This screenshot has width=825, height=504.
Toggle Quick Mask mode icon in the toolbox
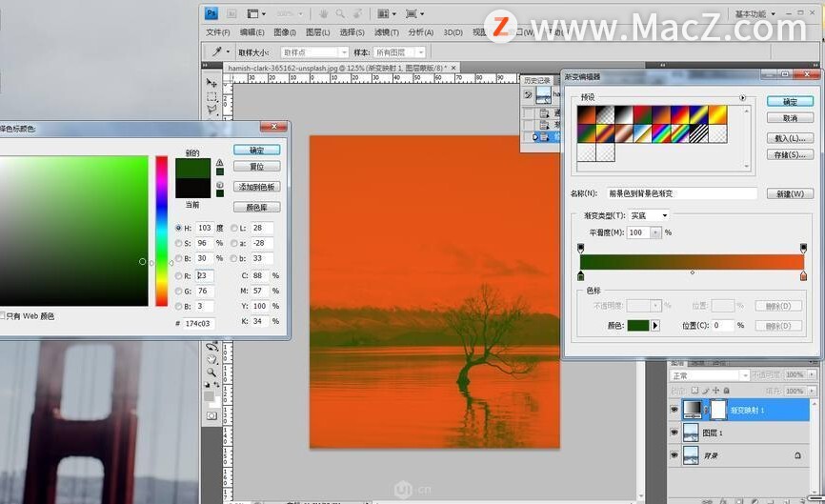tap(211, 415)
